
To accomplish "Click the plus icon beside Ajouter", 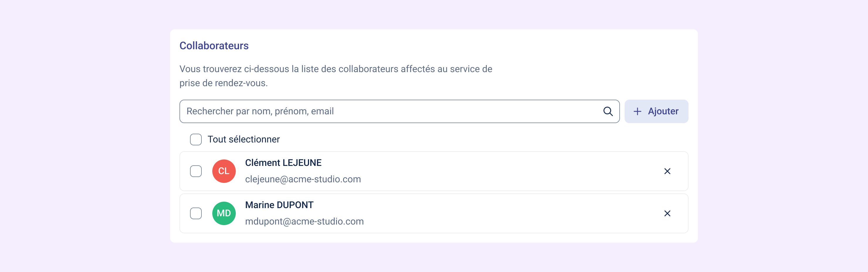I will pyautogui.click(x=637, y=111).
